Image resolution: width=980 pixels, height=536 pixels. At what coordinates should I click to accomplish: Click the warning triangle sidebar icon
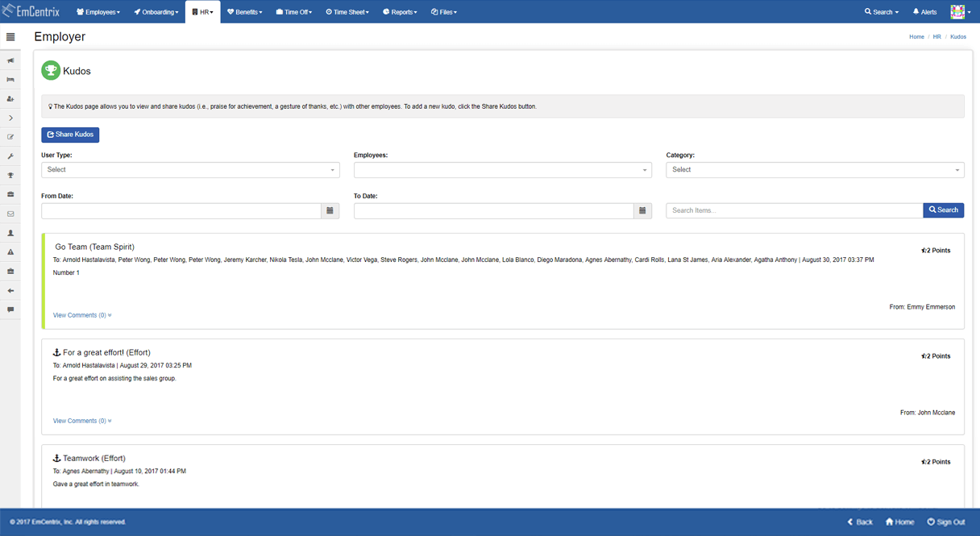pyautogui.click(x=10, y=252)
